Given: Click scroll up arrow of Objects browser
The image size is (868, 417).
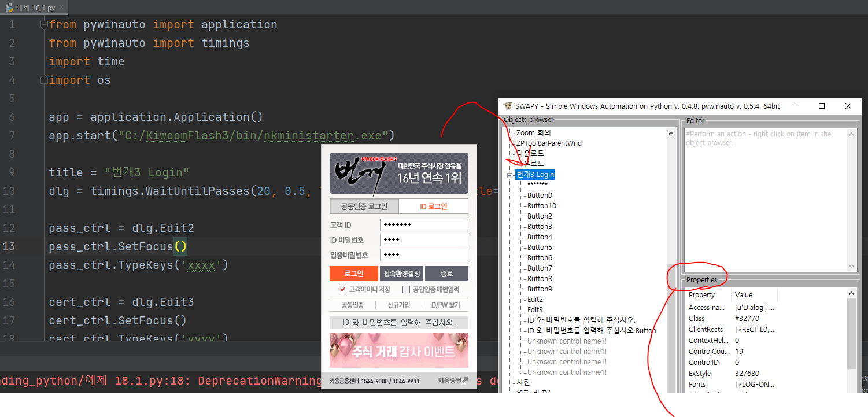Looking at the screenshot, I should pos(671,133).
